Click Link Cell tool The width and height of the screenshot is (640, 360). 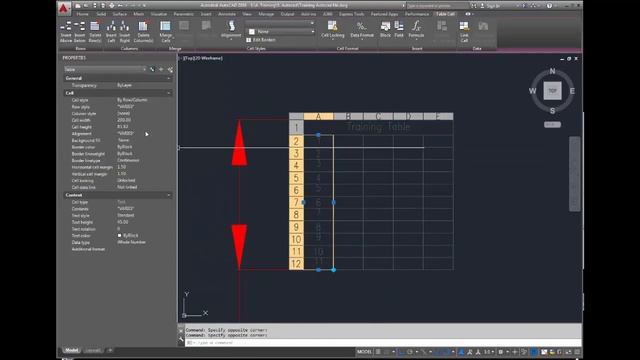tap(464, 32)
